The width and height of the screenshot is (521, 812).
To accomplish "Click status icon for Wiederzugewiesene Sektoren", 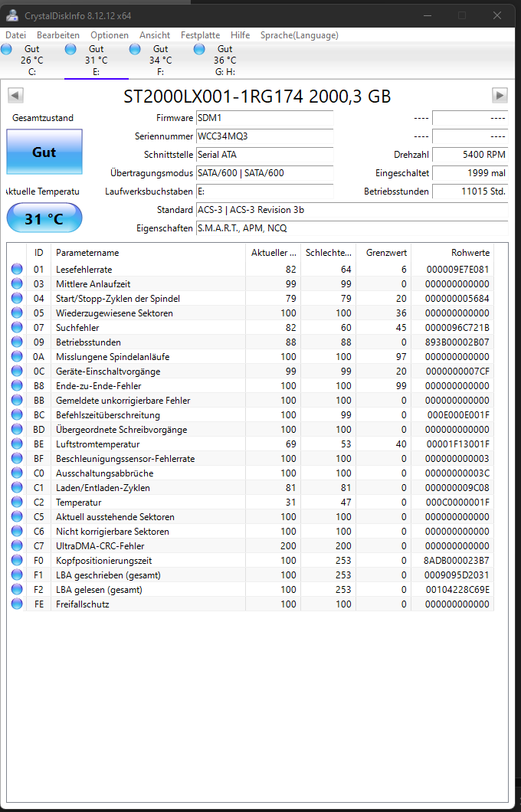I will tap(17, 313).
